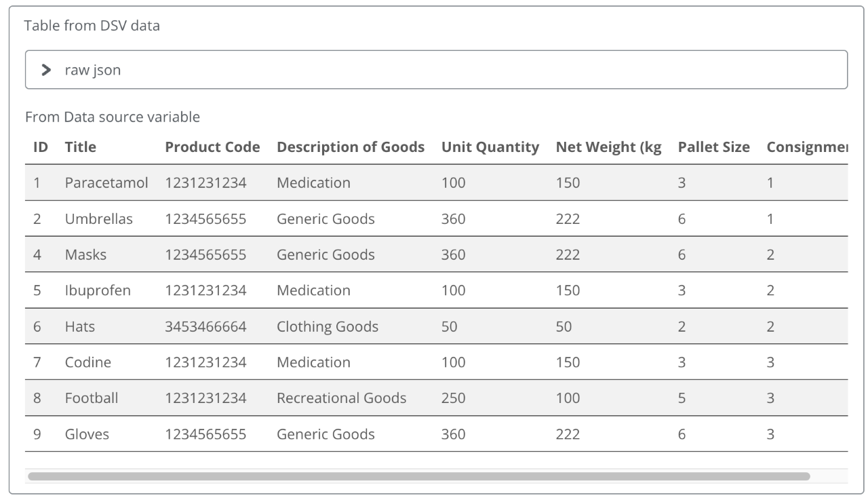Image resolution: width=868 pixels, height=500 pixels.
Task: Select the Recreational Goods description cell
Action: [x=341, y=399]
